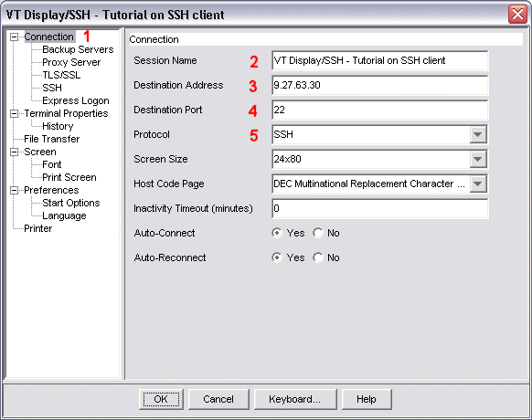Open Proxy Server settings
532x420 pixels.
tap(71, 62)
